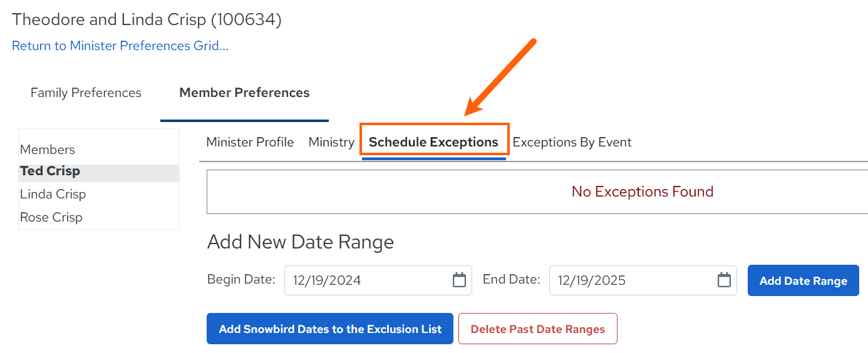Click the Add Date Range button
This screenshot has height=353, width=868.
click(803, 280)
